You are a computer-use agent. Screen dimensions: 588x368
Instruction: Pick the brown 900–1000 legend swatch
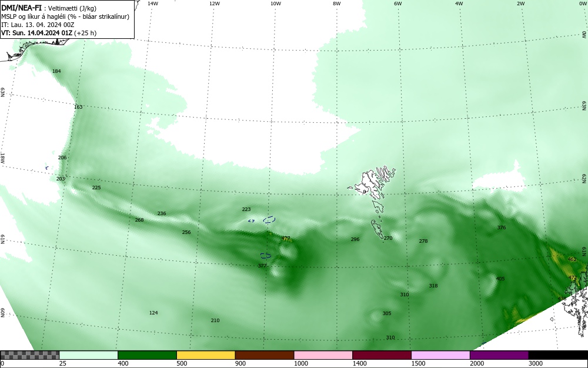point(265,355)
